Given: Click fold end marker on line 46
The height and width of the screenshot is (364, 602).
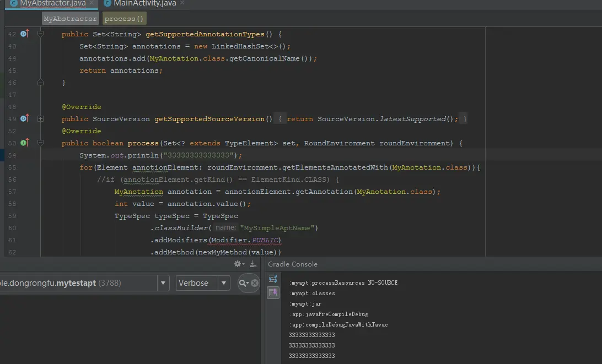Looking at the screenshot, I should tap(40, 83).
